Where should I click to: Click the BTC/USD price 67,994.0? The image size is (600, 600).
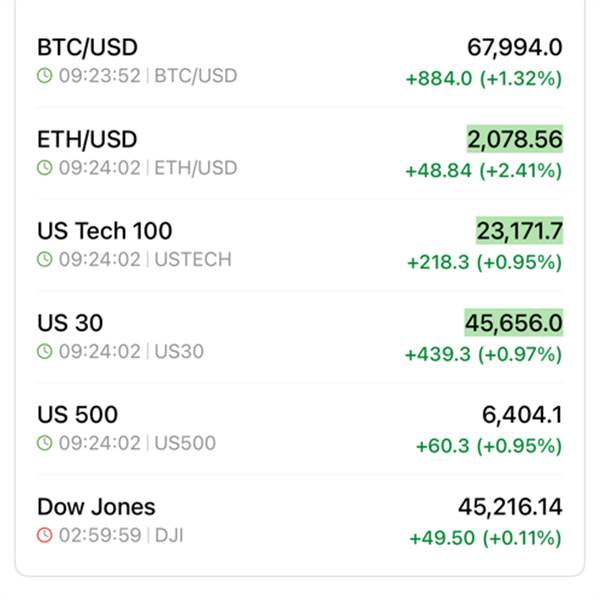514,47
